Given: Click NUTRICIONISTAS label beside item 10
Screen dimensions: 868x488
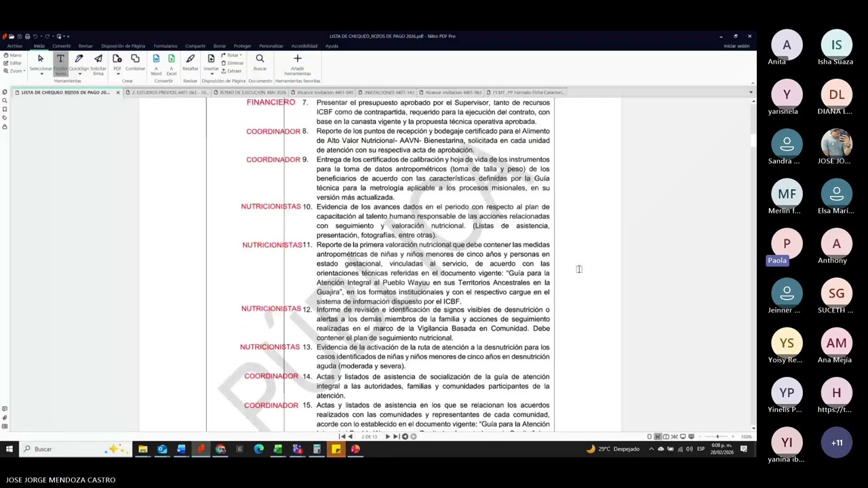Looking at the screenshot, I should click(x=271, y=207).
